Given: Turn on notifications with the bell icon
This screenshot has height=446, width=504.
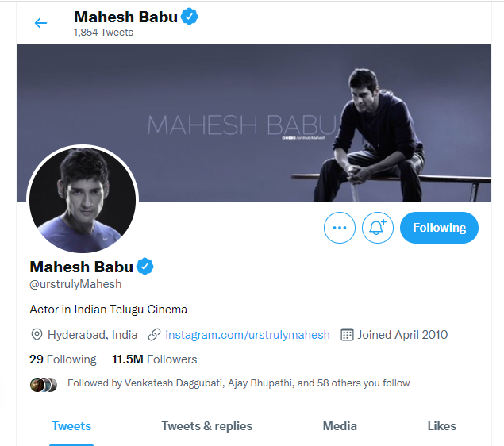Looking at the screenshot, I should point(377,228).
